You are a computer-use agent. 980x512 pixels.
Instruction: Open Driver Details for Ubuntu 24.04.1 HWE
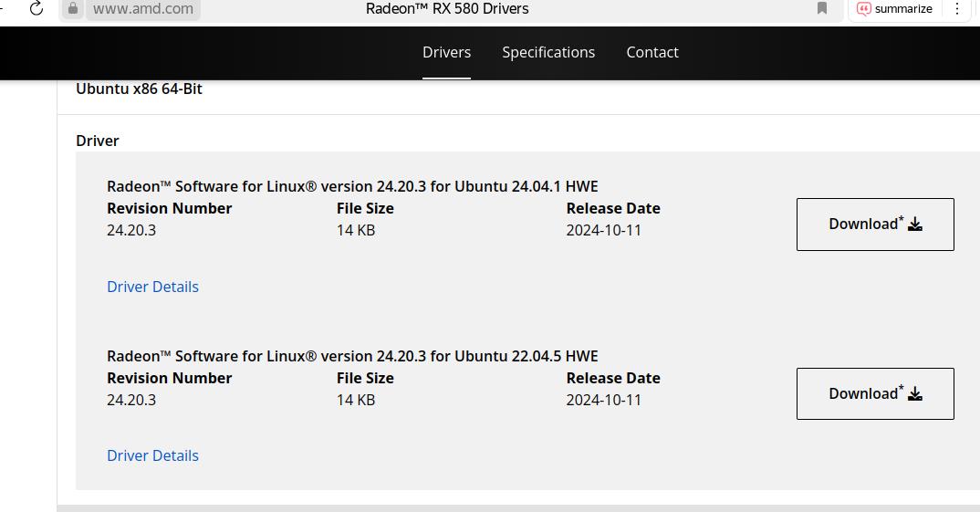pos(152,287)
